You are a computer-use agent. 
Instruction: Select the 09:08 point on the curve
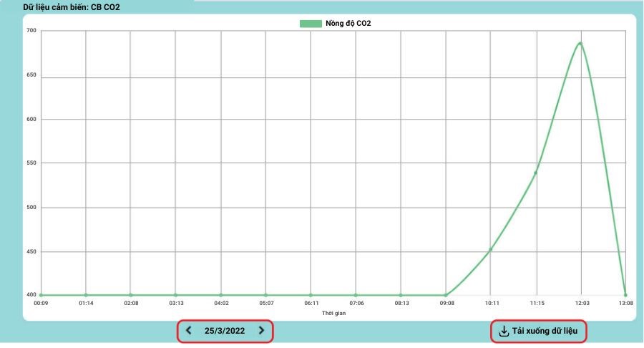pos(446,295)
